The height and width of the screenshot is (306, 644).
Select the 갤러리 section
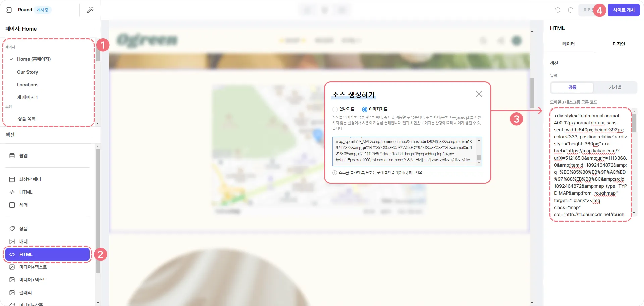coord(48,293)
